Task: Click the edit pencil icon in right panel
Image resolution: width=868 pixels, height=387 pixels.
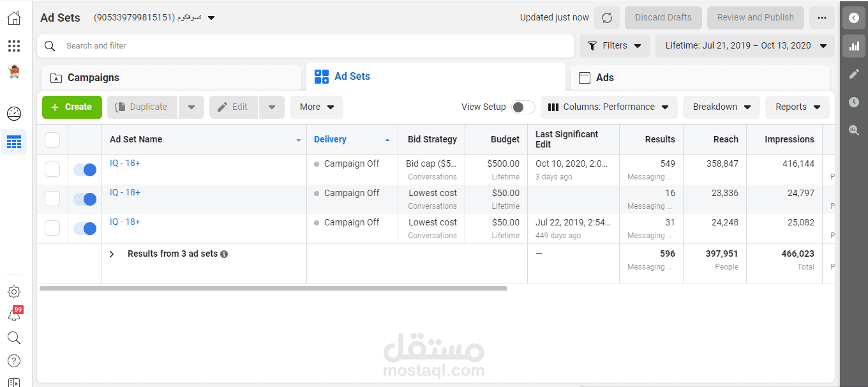Action: 854,74
